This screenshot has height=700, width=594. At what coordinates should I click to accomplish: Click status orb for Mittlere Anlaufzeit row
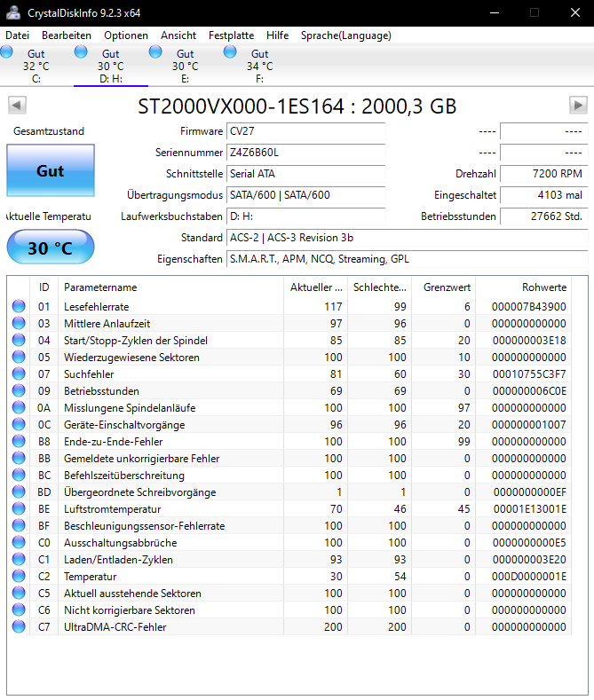point(19,323)
